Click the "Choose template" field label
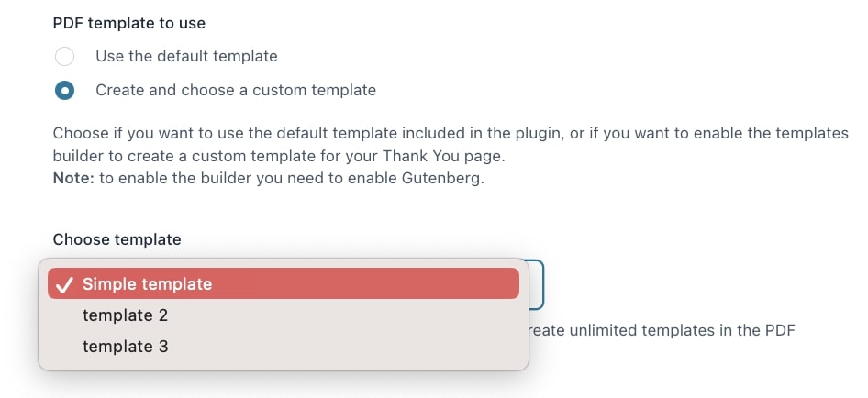This screenshot has height=398, width=868. [x=117, y=239]
